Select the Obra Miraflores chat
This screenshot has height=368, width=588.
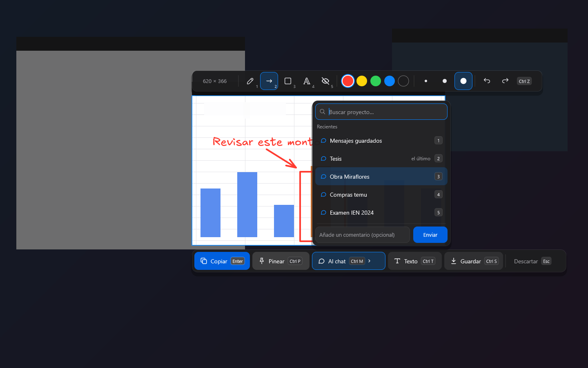381,177
